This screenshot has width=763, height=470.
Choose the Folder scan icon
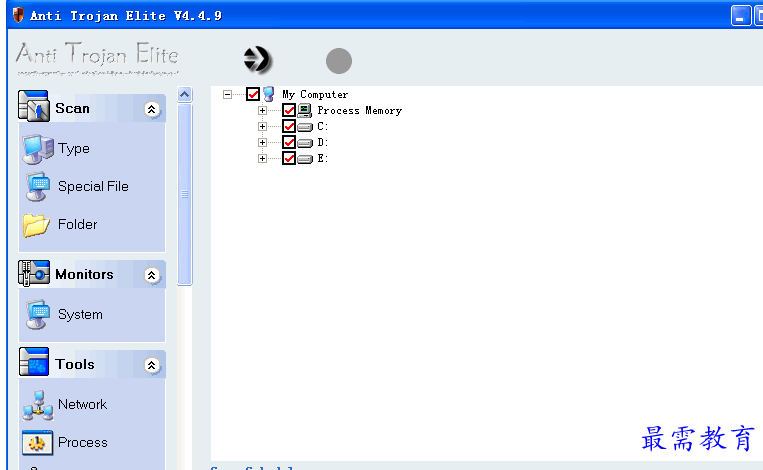point(36,225)
